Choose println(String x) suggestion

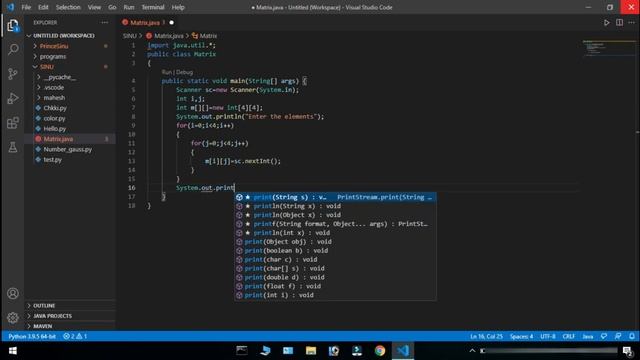(336, 206)
